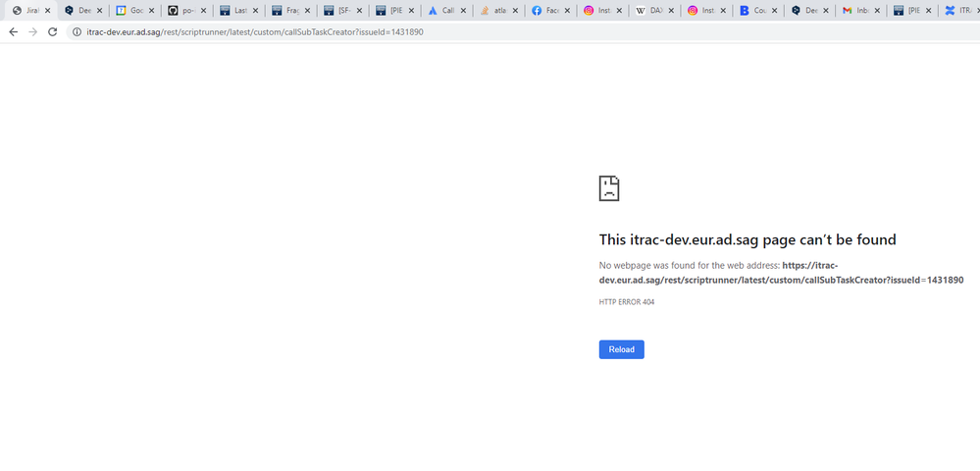Close the Wikipedia DAX tab
980x471 pixels.
pos(671,11)
